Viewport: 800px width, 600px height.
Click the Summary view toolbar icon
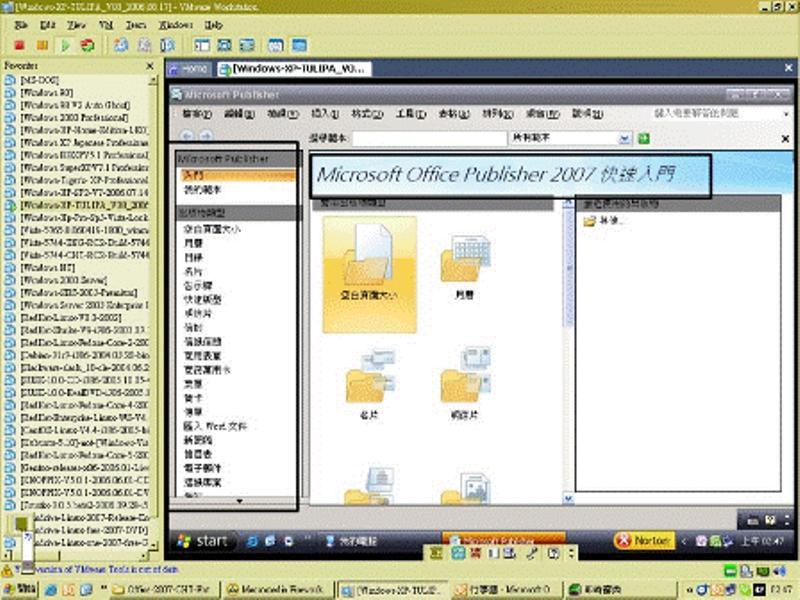(x=276, y=45)
